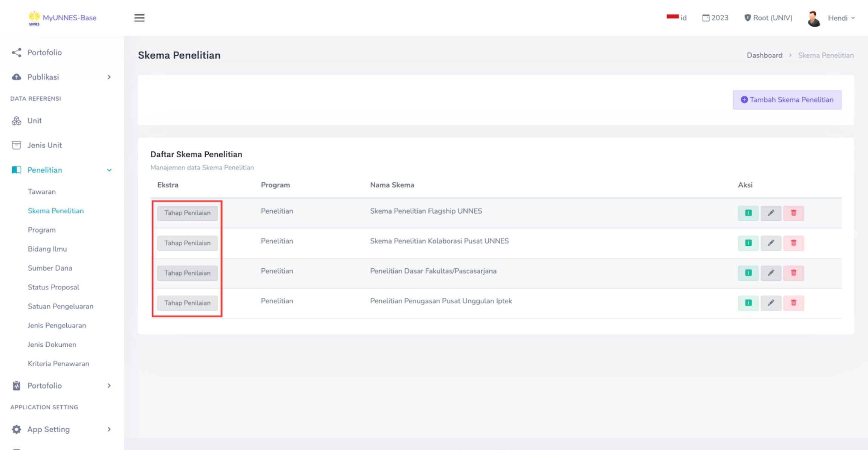Click Tahap Penilaian for Flagship UNNES

(187, 213)
